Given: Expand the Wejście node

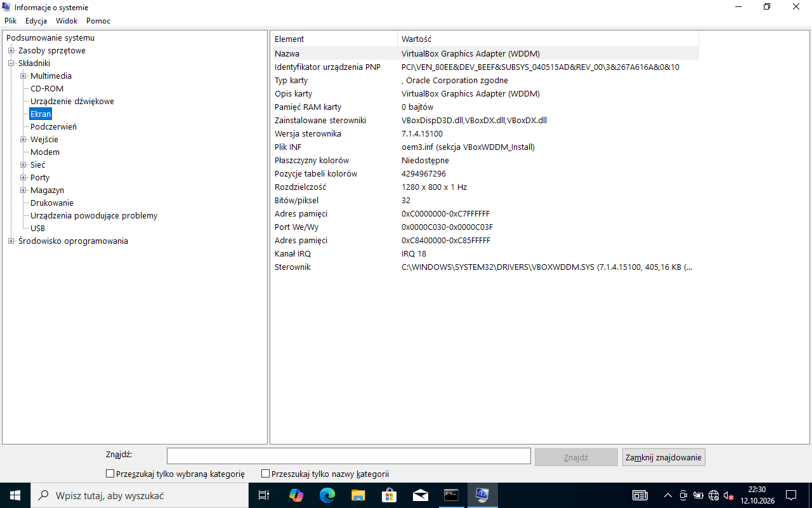Looking at the screenshot, I should point(23,140).
